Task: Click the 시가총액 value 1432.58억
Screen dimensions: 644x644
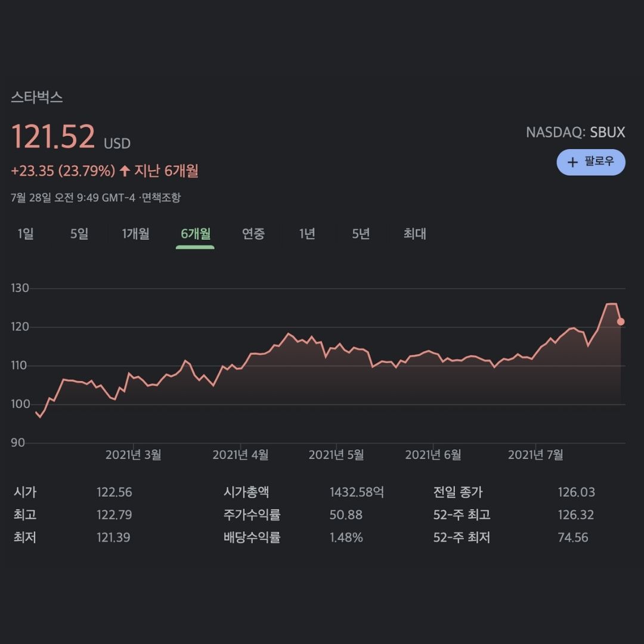Action: tap(357, 492)
